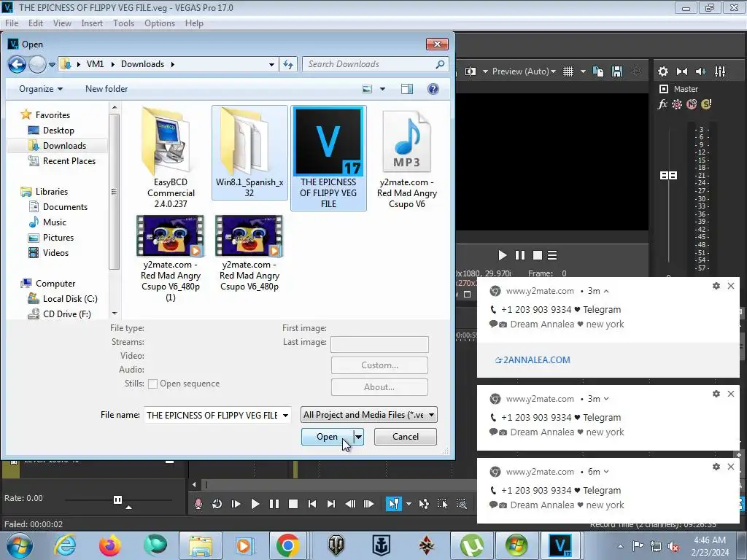This screenshot has height=560, width=747.
Task: Open the Help question mark icon
Action: tap(433, 89)
